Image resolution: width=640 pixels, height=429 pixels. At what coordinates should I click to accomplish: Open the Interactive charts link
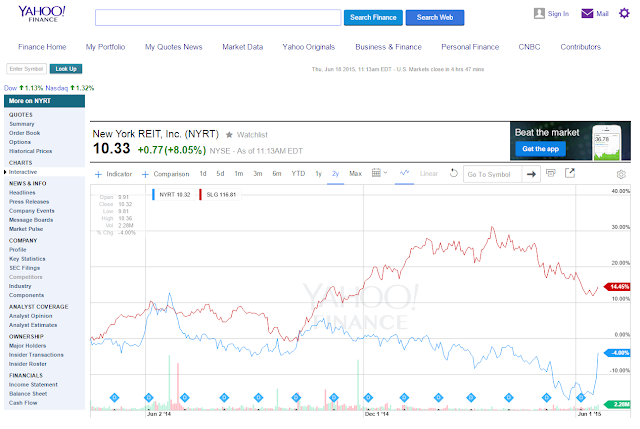[23, 172]
